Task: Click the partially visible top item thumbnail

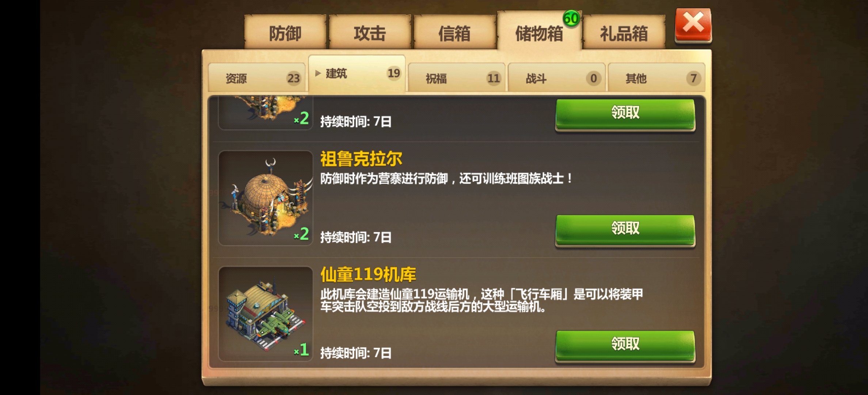Action: click(266, 113)
